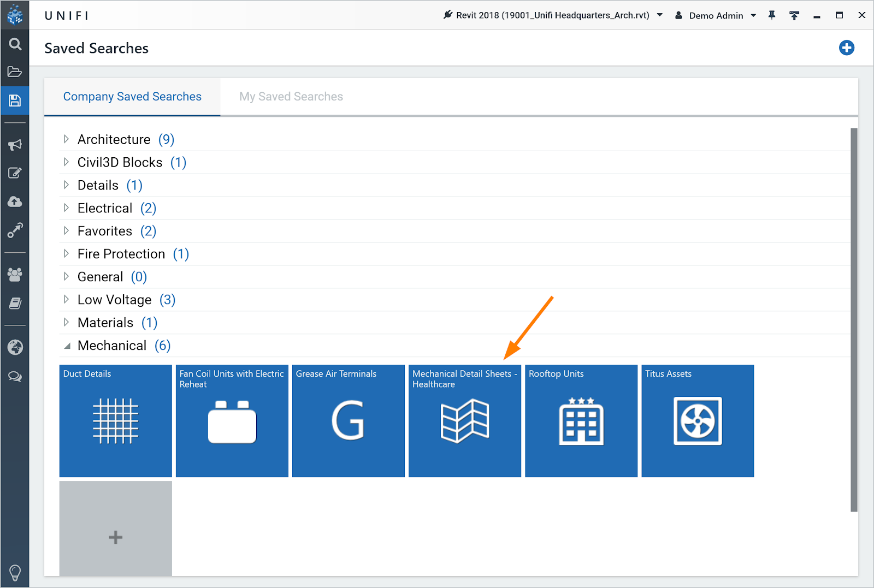Open the book libraries icon in sidebar
This screenshot has width=874, height=588.
15,304
